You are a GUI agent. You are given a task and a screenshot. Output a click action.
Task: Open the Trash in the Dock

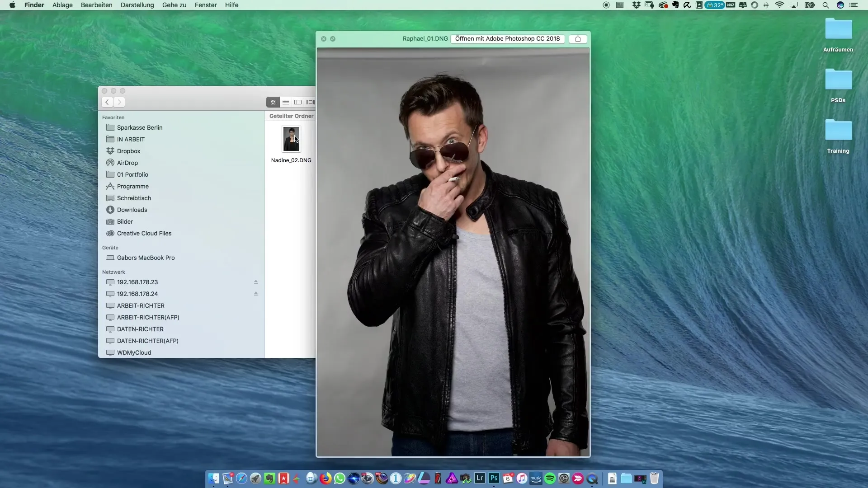[x=654, y=478]
